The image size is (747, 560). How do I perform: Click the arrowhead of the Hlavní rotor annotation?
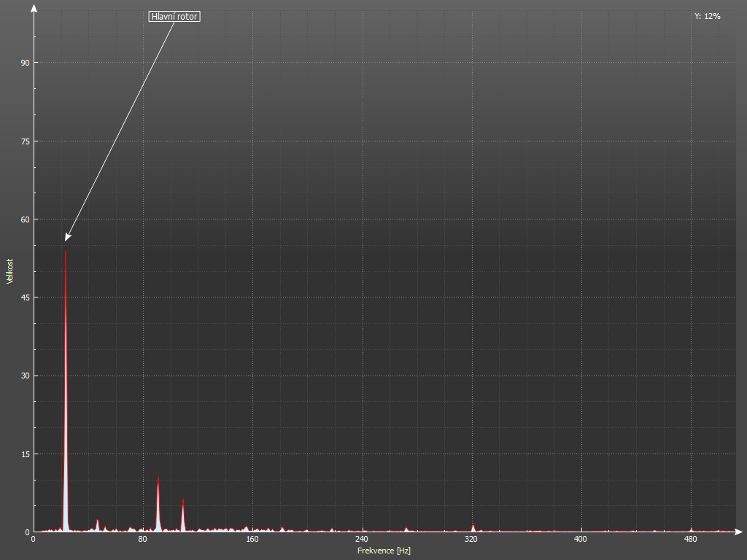click(x=67, y=236)
